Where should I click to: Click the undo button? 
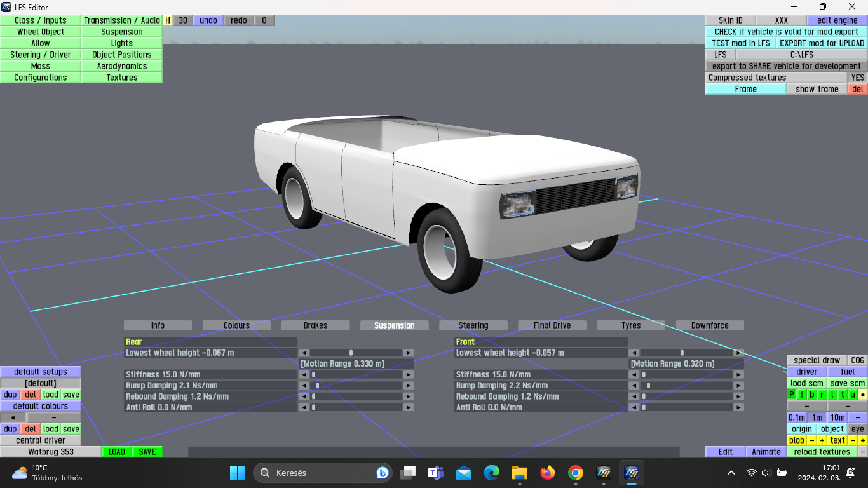coord(208,20)
